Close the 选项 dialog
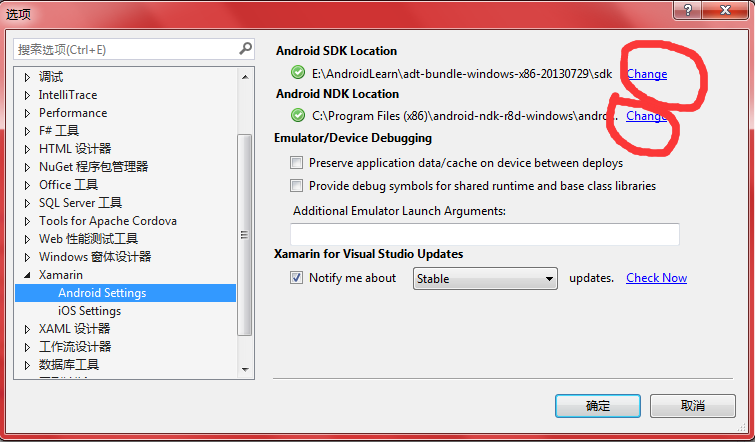This screenshot has width=755, height=442. tap(726, 10)
